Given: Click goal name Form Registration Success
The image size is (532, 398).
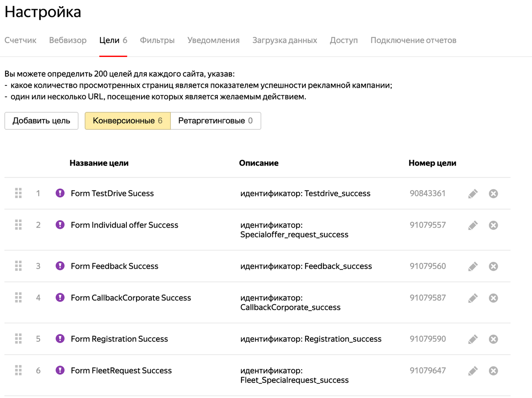Looking at the screenshot, I should coord(119,339).
